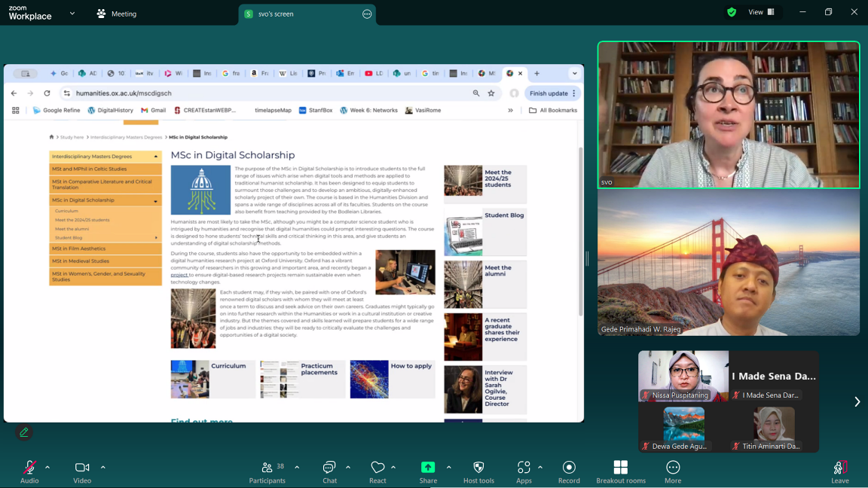Bookmark this page with the star icon
Screen dimensions: 868x488
[x=491, y=93]
